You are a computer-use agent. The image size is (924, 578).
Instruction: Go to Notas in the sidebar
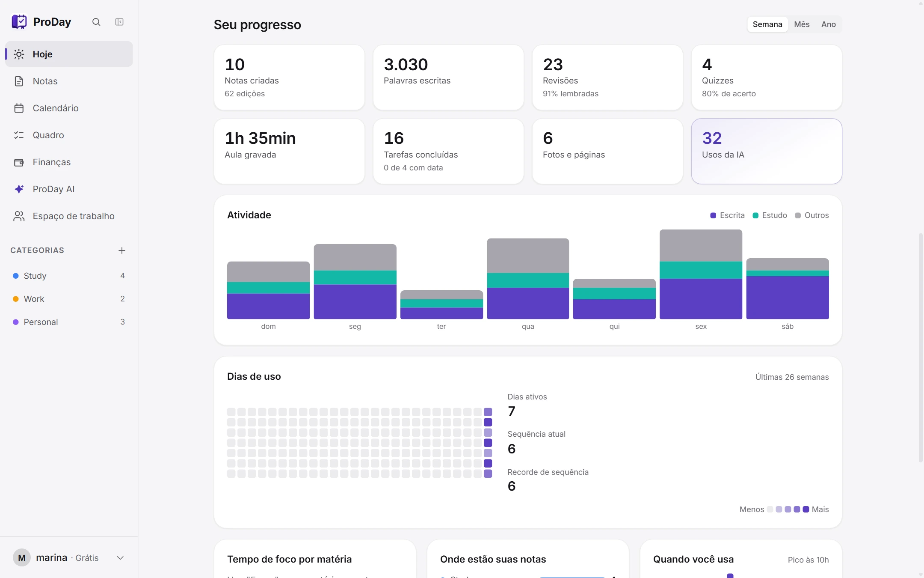click(69, 81)
